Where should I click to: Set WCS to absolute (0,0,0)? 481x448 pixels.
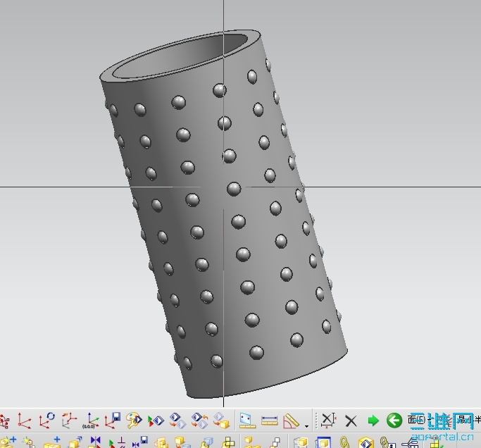(x=90, y=421)
